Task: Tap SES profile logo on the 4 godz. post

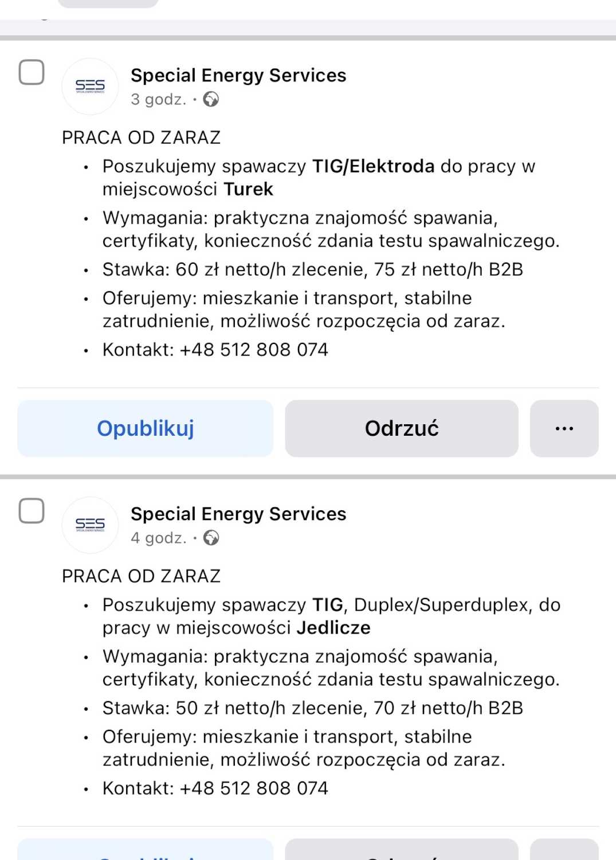Action: tap(90, 525)
